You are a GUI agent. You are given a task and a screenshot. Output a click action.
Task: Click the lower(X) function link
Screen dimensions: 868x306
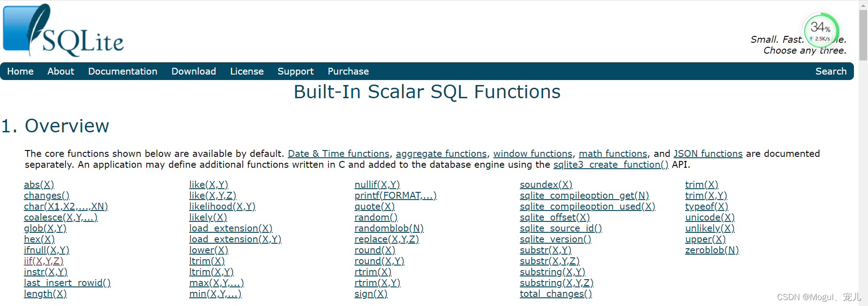coord(209,250)
